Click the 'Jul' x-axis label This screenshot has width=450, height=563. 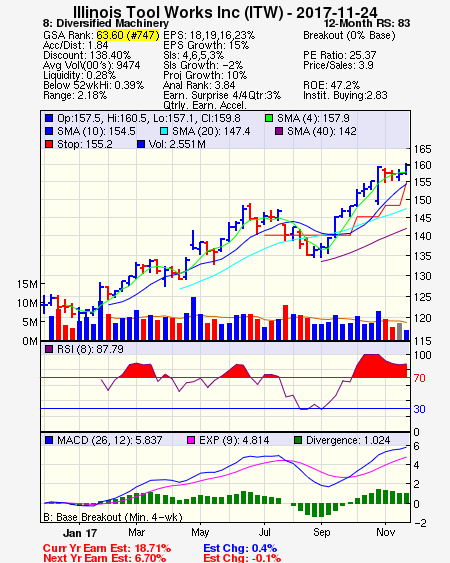(x=265, y=532)
